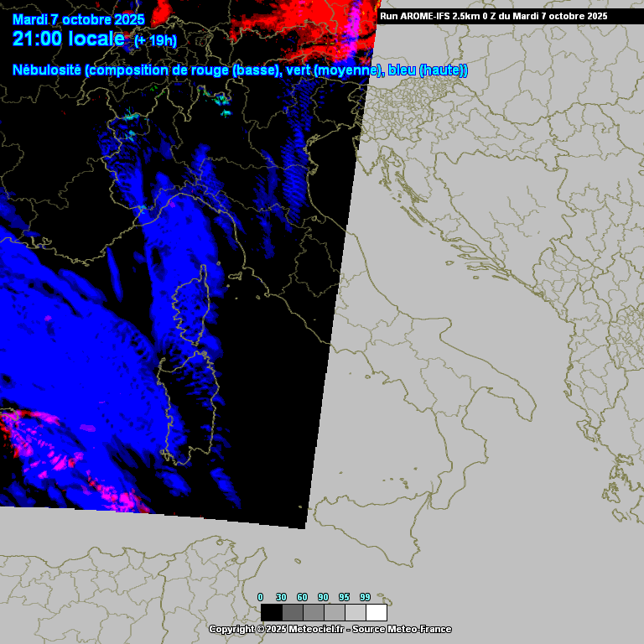Open the Meteociel.fr copyright text
The width and height of the screenshot is (644, 644).
coord(330,629)
